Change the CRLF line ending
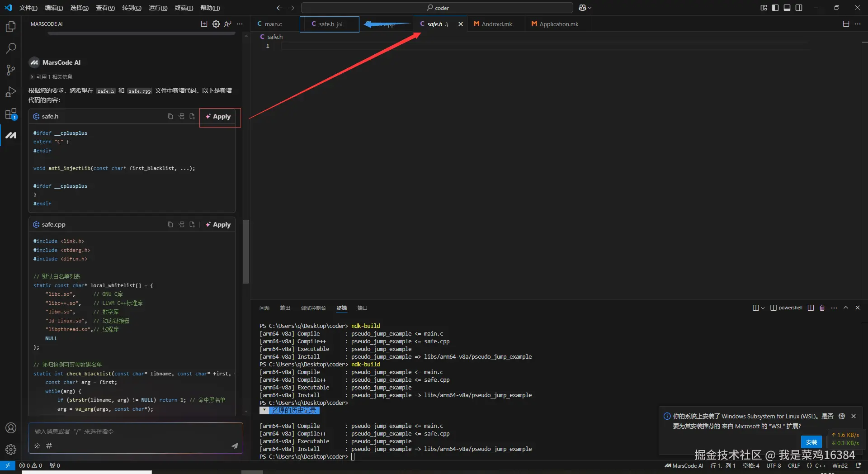Image resolution: width=868 pixels, height=474 pixels. point(794,465)
